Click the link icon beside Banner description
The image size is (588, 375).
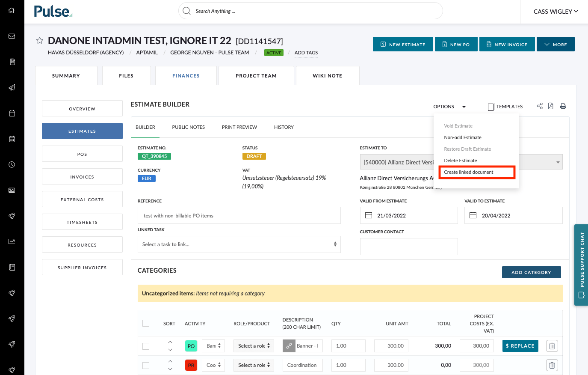pos(289,346)
